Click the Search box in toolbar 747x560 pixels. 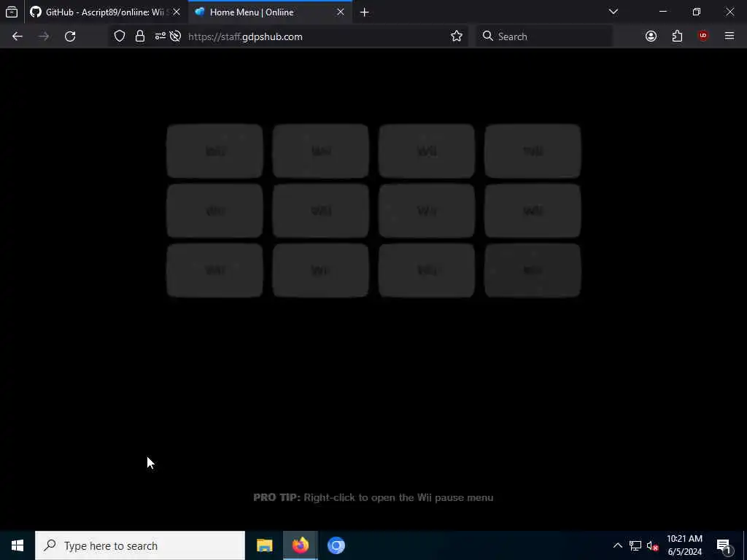[544, 36]
